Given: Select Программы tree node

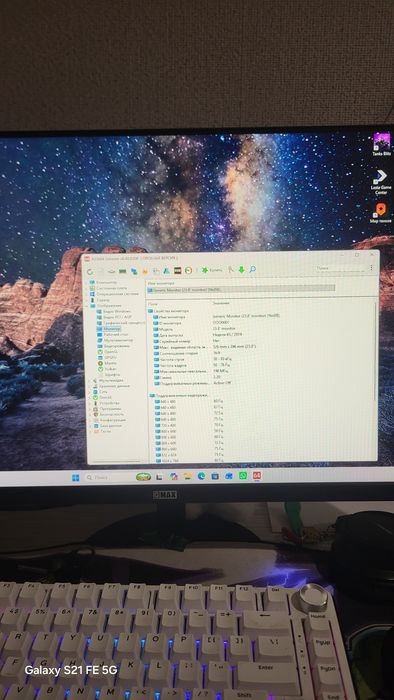Looking at the screenshot, I should [x=107, y=409].
